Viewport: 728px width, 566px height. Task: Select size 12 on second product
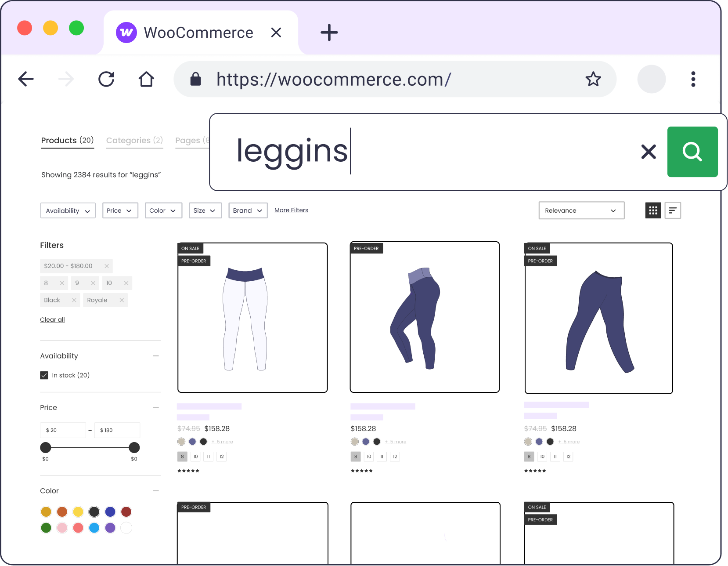395,457
